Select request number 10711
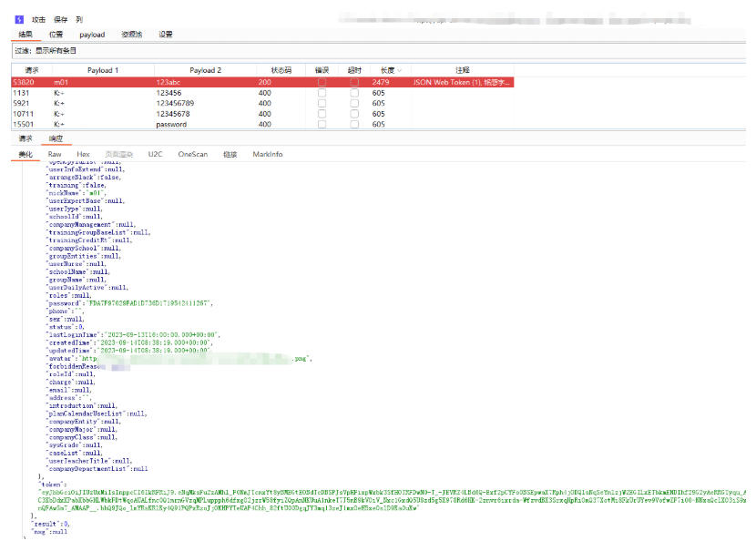 [x=23, y=114]
